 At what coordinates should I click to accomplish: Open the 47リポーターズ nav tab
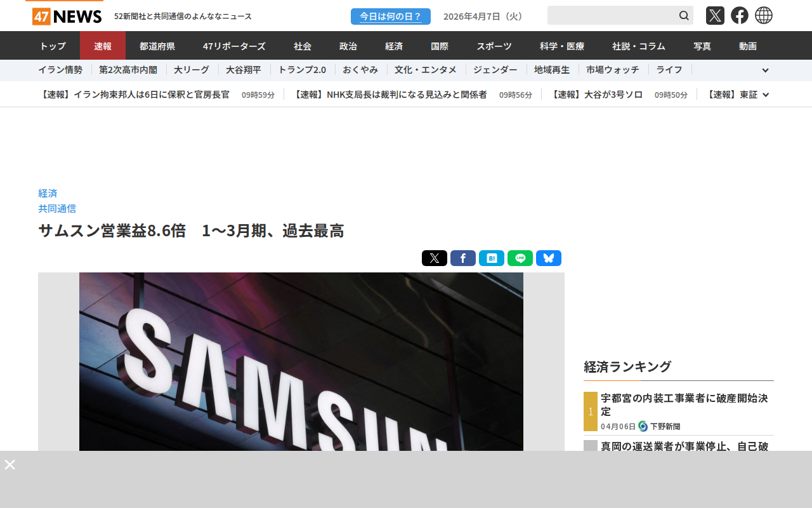234,46
